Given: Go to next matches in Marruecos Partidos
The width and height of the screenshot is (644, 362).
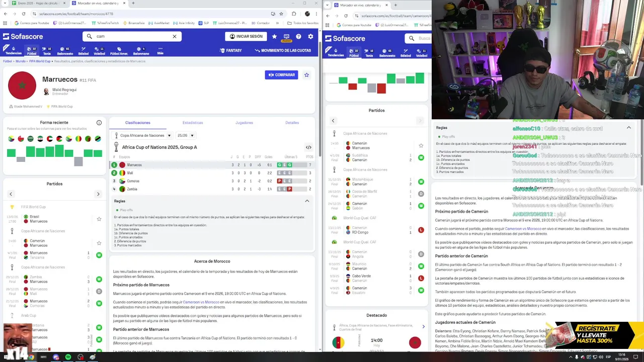Looking at the screenshot, I should click(98, 194).
